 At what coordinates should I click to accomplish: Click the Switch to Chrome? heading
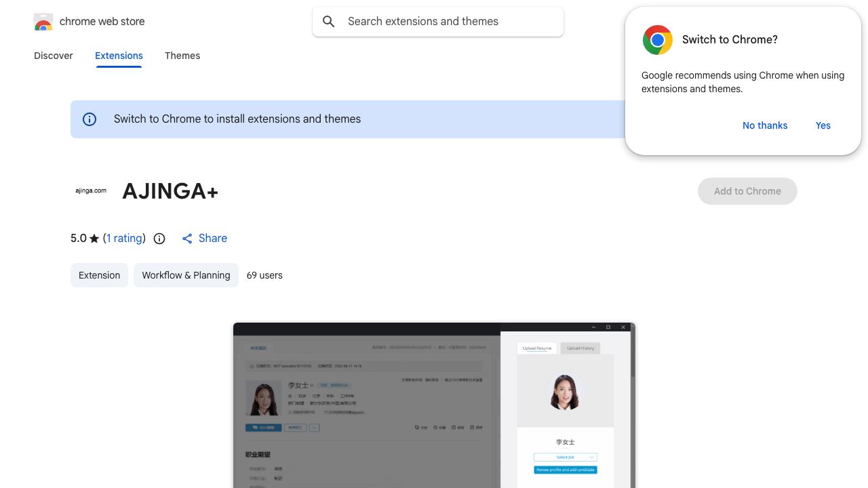(x=730, y=40)
